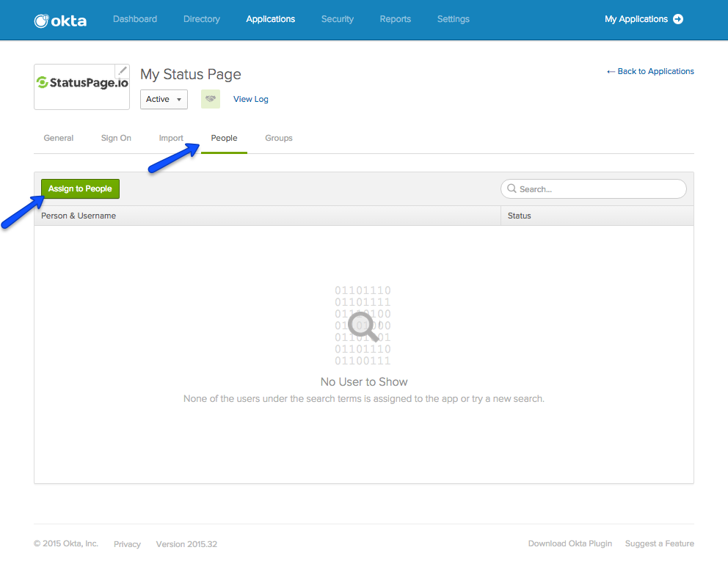This screenshot has height=583, width=728.
Task: Switch to the Groups tab
Action: [x=279, y=138]
